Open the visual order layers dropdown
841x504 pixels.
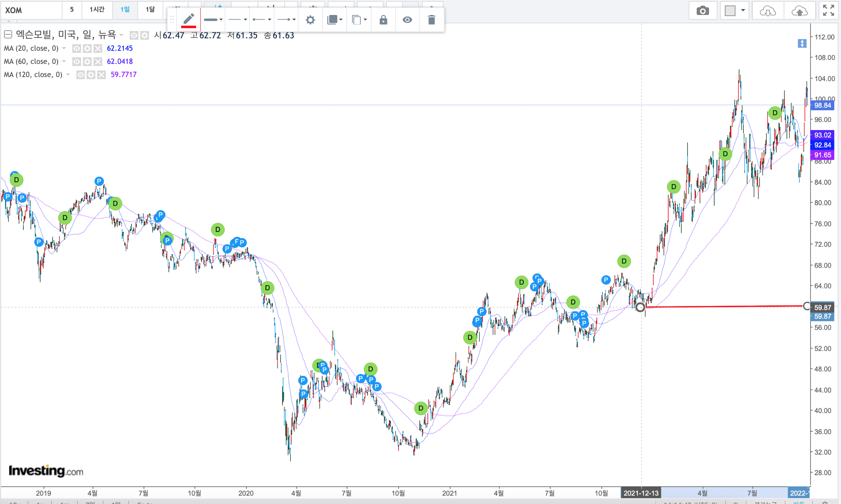click(335, 20)
